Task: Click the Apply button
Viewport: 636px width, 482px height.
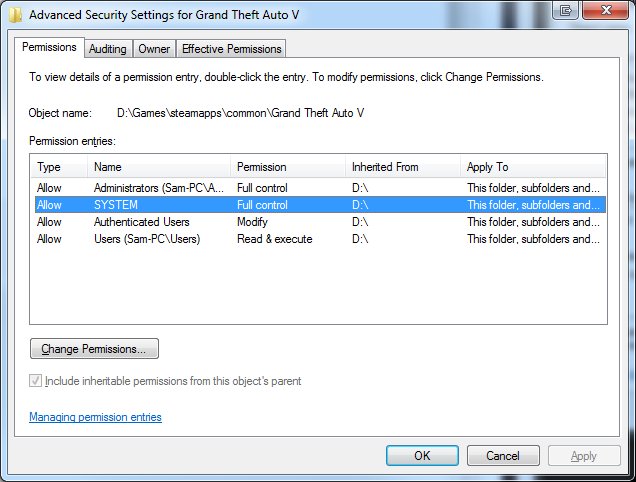Action: click(x=583, y=455)
